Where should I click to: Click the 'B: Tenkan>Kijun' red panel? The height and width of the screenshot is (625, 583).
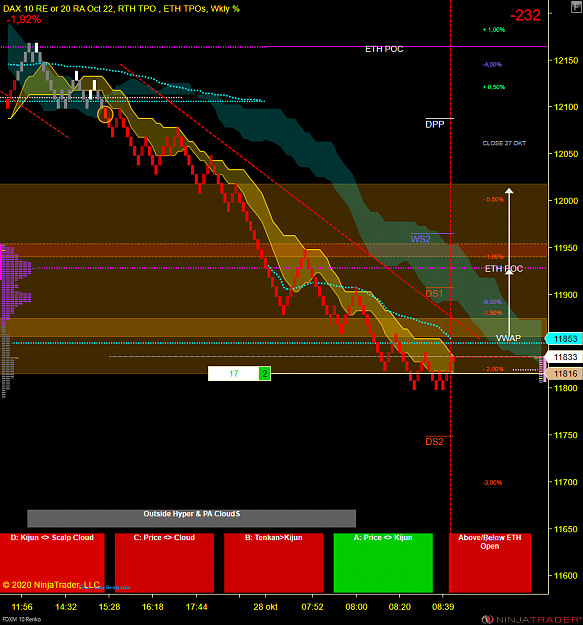[x=273, y=563]
